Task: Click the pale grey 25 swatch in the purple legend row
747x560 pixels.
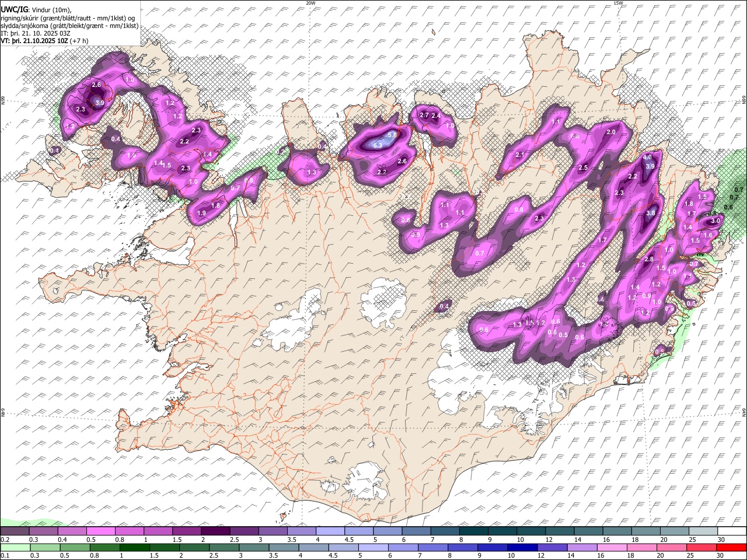Action: 704,531
